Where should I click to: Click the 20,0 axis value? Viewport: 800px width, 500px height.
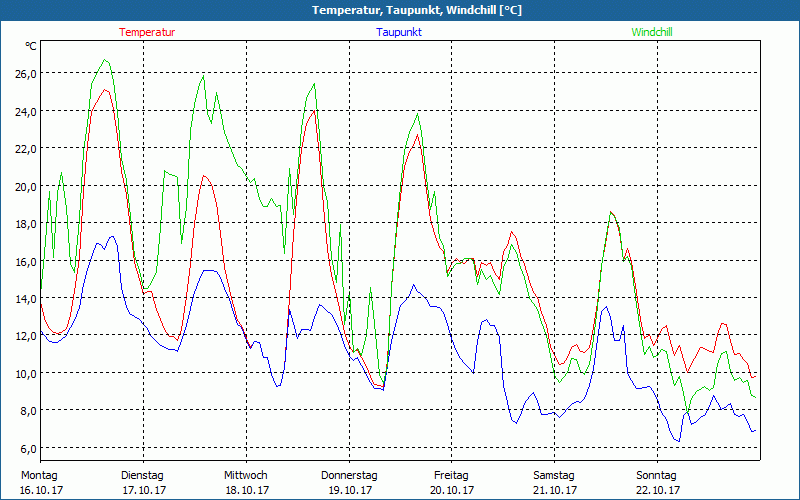coord(26,186)
